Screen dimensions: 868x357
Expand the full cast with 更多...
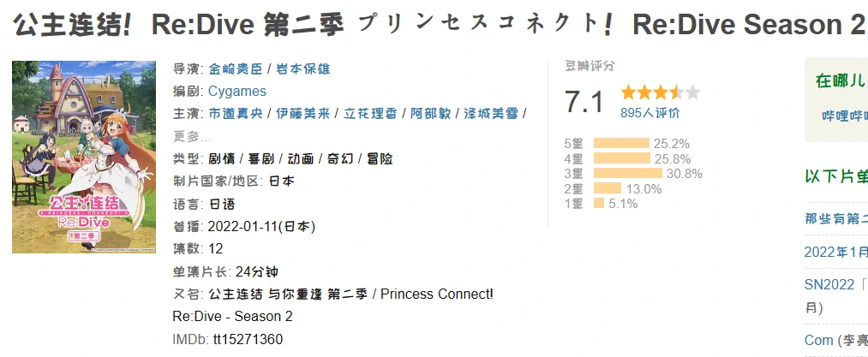193,136
